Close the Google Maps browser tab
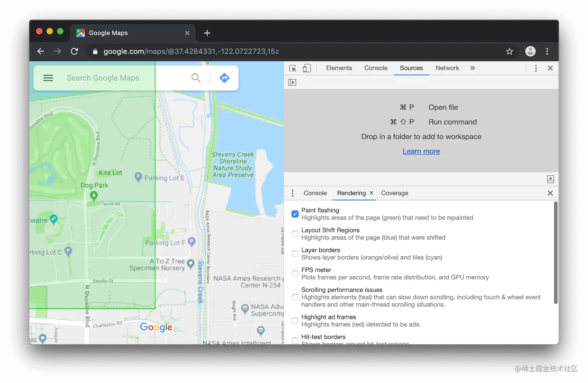 point(187,33)
